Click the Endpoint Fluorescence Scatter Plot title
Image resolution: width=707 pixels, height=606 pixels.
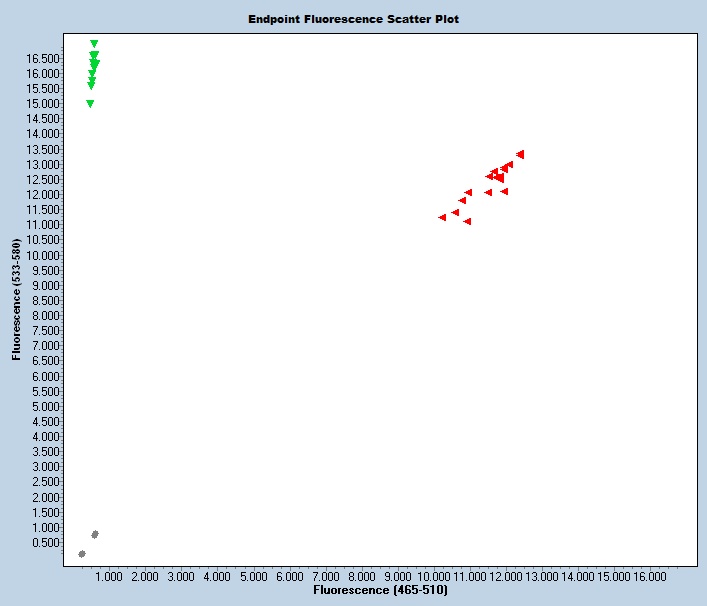pos(353,19)
